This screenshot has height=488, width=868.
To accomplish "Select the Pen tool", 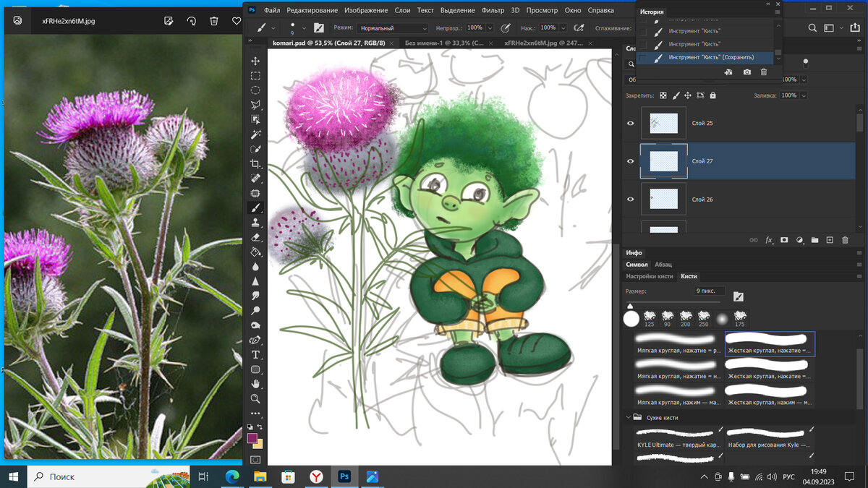I will 255,340.
